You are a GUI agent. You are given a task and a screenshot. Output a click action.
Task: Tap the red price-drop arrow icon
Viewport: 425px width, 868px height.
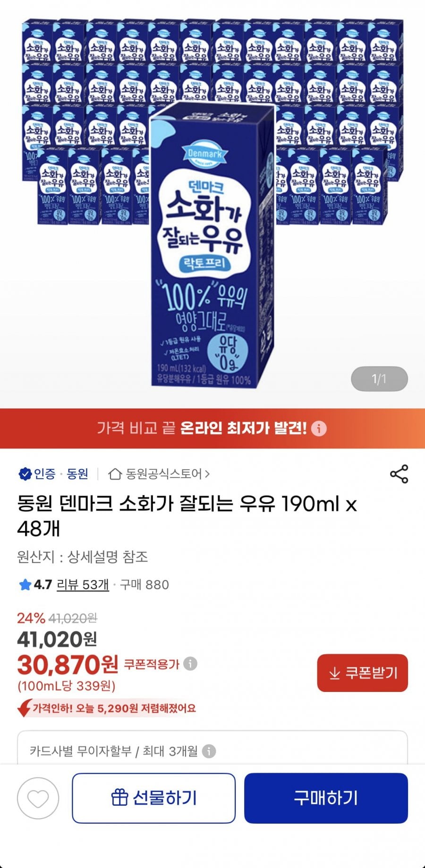click(x=24, y=708)
